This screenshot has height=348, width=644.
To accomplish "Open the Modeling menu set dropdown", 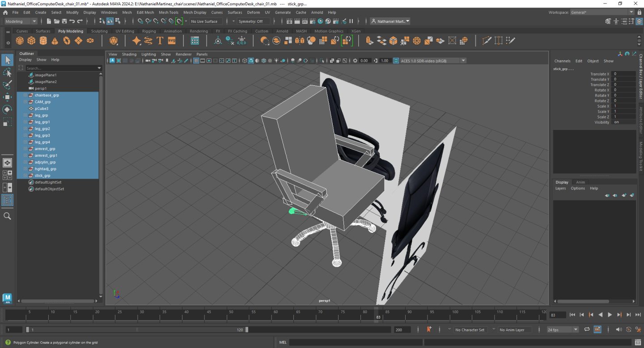I will (21, 21).
